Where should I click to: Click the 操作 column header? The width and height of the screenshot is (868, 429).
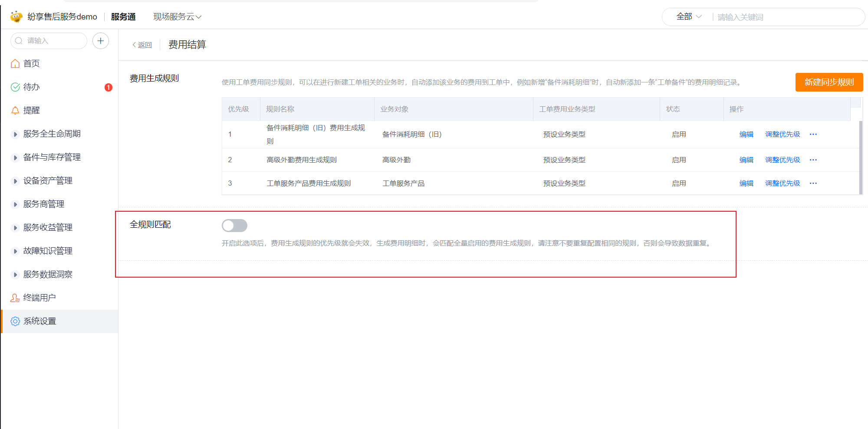(x=786, y=109)
